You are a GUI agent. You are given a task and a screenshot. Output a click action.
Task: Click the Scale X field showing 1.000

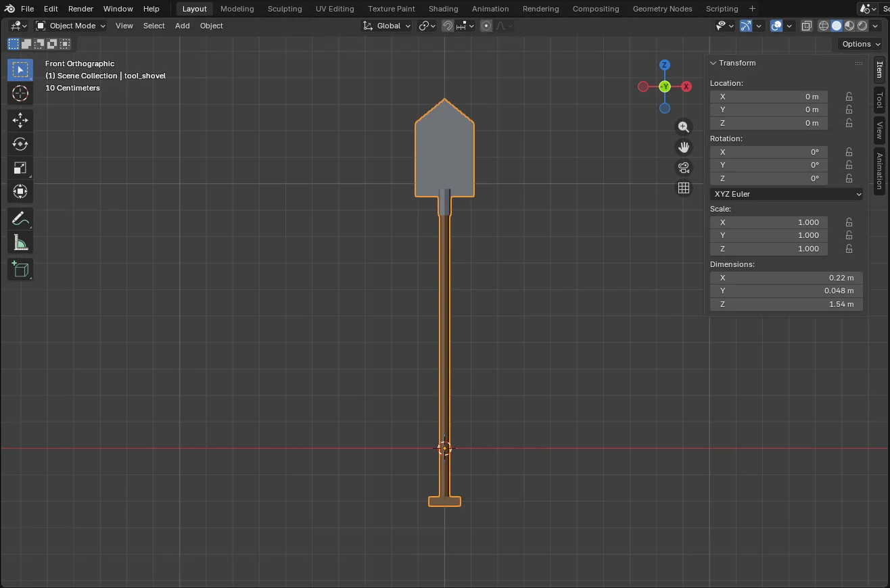[769, 222]
